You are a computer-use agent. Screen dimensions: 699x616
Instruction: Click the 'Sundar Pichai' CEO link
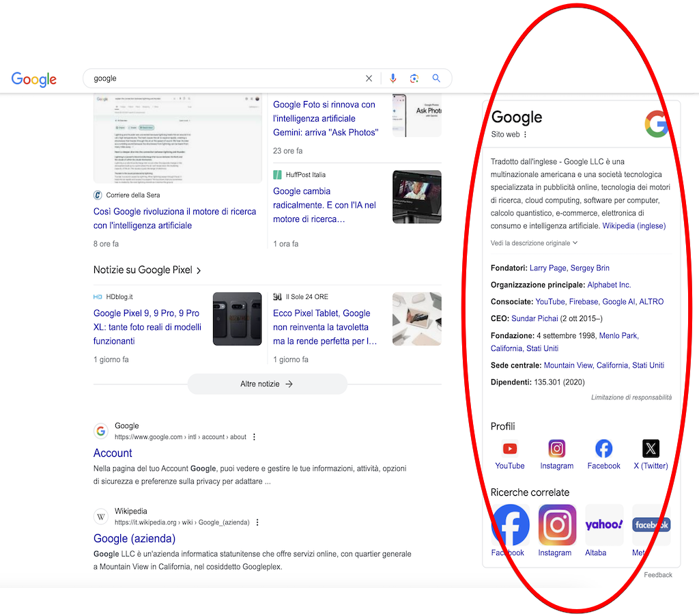(534, 318)
